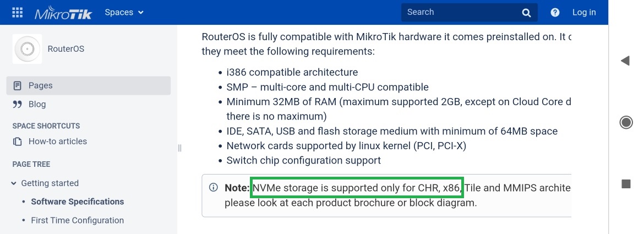Click the Log in link
The height and width of the screenshot is (234, 644).
pyautogui.click(x=584, y=12)
